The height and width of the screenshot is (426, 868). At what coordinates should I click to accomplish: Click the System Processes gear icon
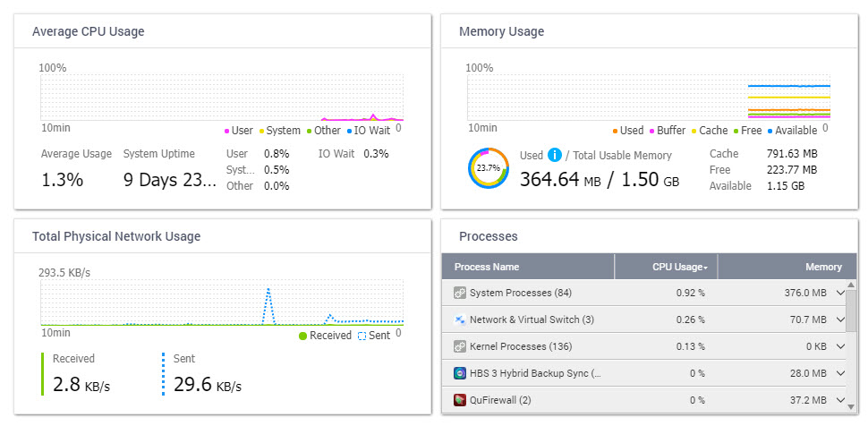pos(459,293)
